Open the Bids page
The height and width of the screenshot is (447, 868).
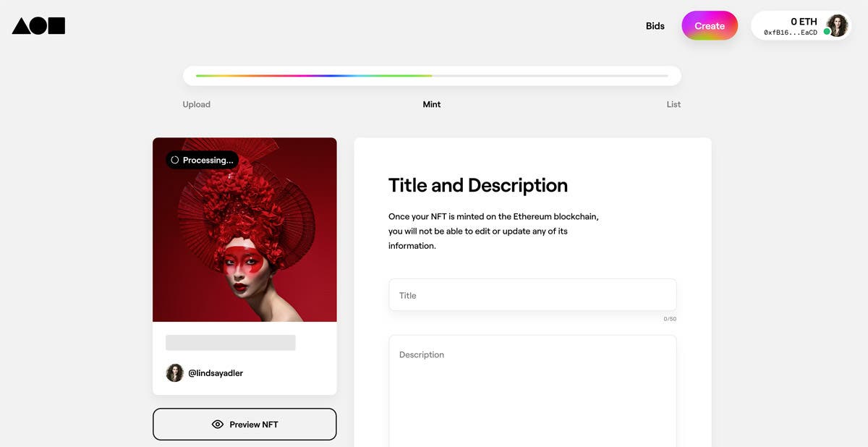[655, 26]
